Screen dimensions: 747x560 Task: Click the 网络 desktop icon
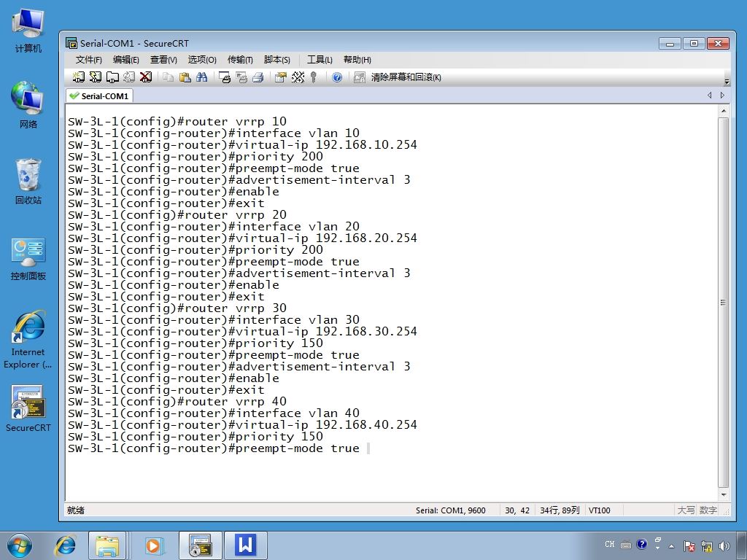28,105
